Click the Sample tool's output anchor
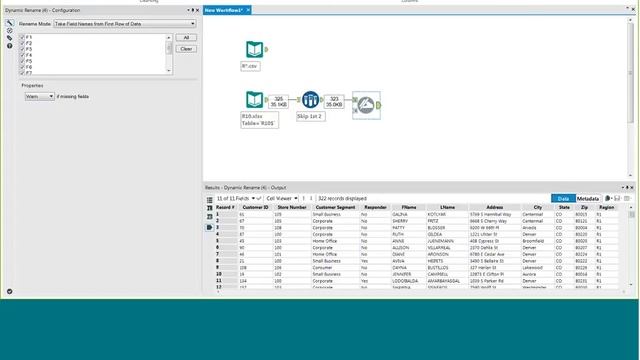The image size is (640, 360). 322,100
